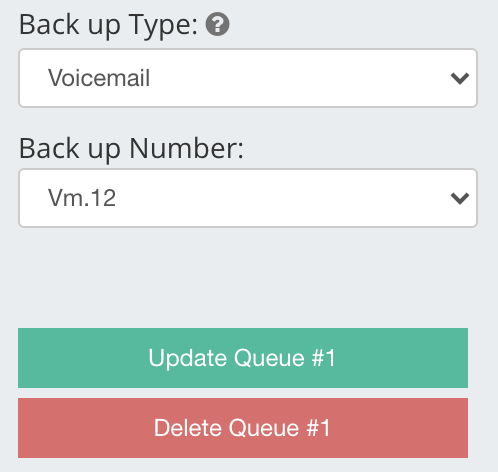Select the Voicemail value text
This screenshot has height=472, width=498.
pos(99,78)
